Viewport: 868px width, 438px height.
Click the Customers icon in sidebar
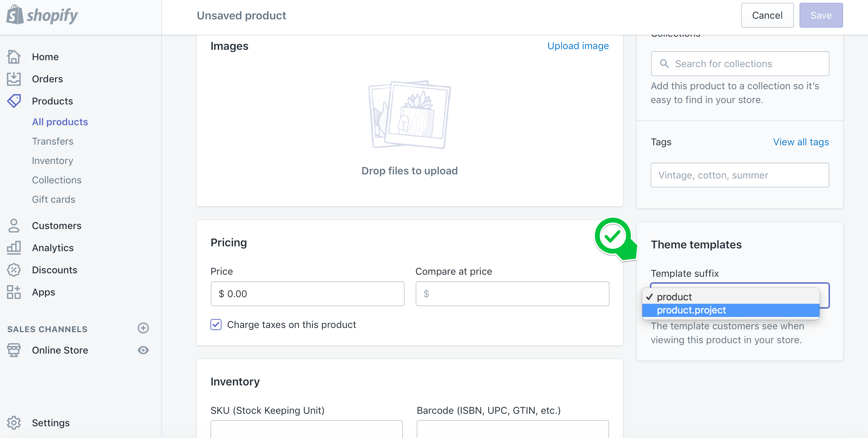coord(14,225)
